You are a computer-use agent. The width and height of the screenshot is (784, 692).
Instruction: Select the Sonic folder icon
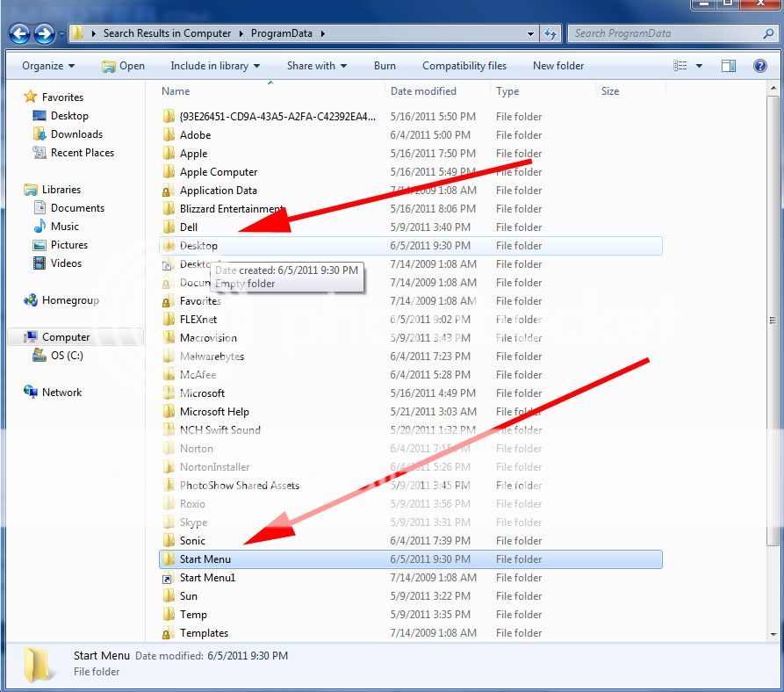[169, 540]
